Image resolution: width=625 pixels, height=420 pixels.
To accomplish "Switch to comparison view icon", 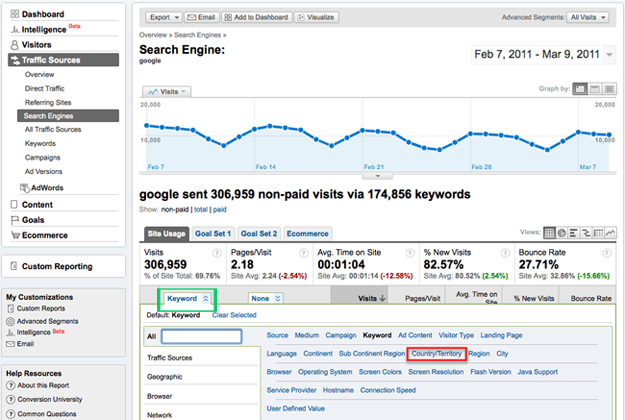I will coord(586,233).
